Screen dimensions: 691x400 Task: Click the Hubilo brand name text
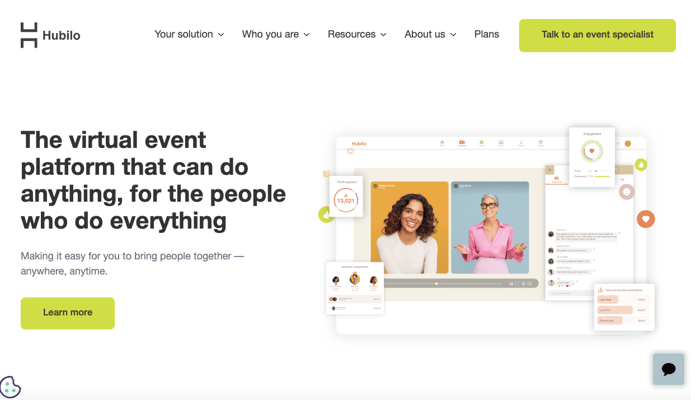pos(61,35)
